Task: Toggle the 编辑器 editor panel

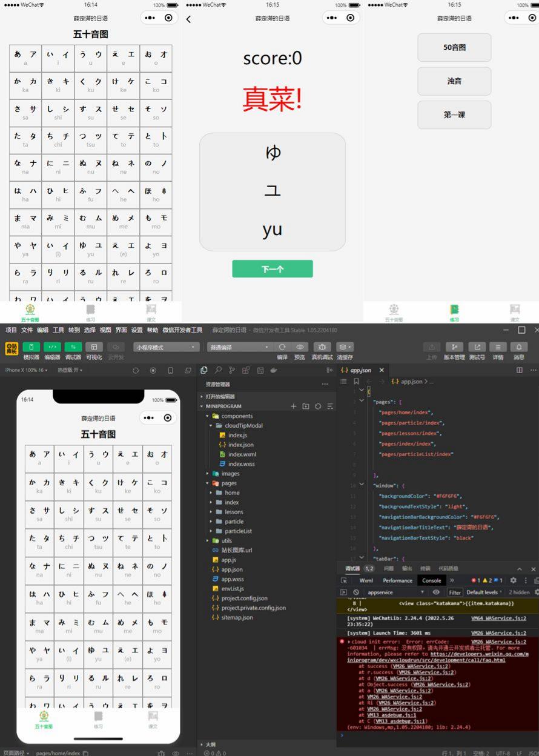Action: [52, 346]
